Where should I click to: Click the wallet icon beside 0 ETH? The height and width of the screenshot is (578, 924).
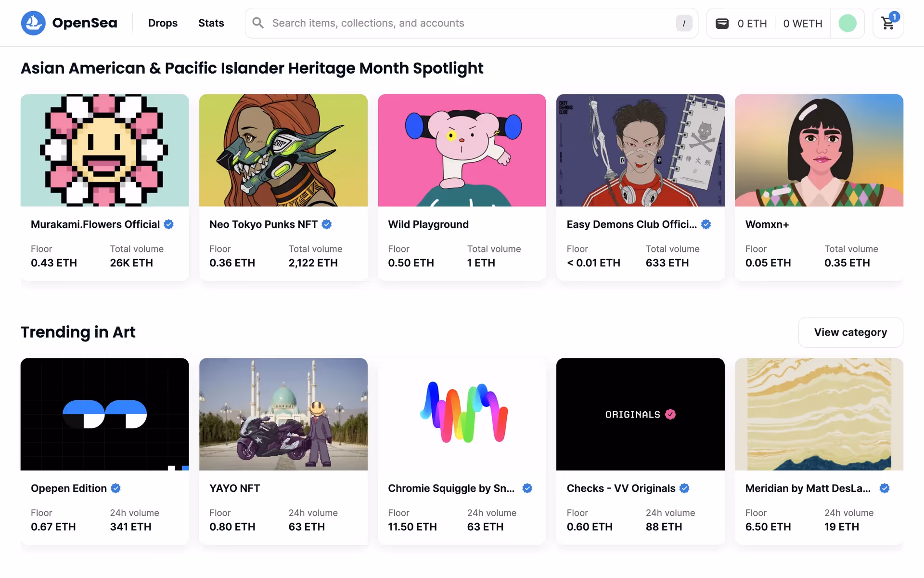coord(722,23)
